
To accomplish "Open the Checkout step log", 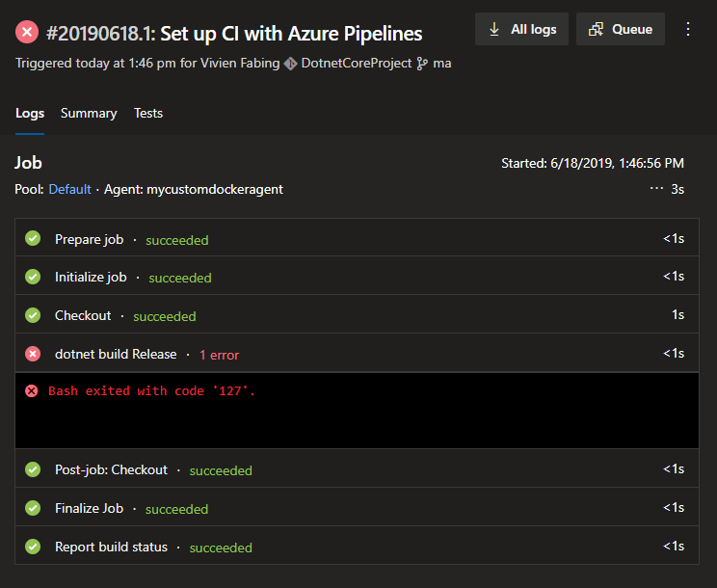I will tap(357, 314).
